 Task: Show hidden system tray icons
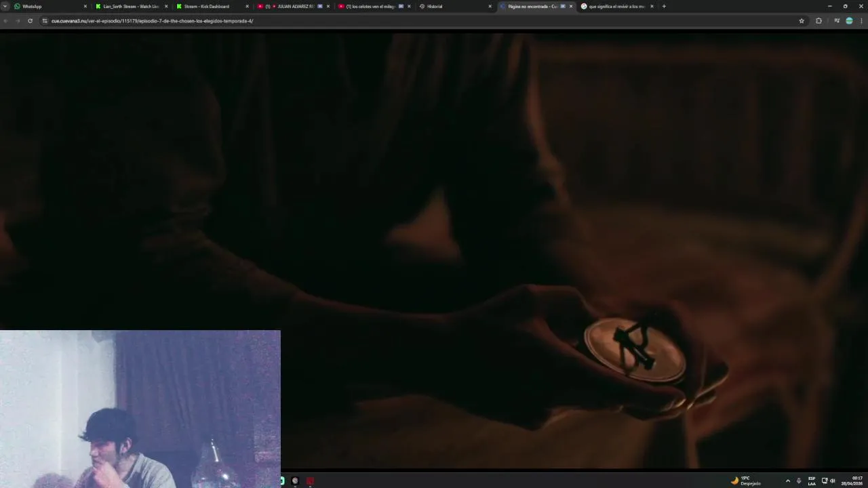[787, 481]
